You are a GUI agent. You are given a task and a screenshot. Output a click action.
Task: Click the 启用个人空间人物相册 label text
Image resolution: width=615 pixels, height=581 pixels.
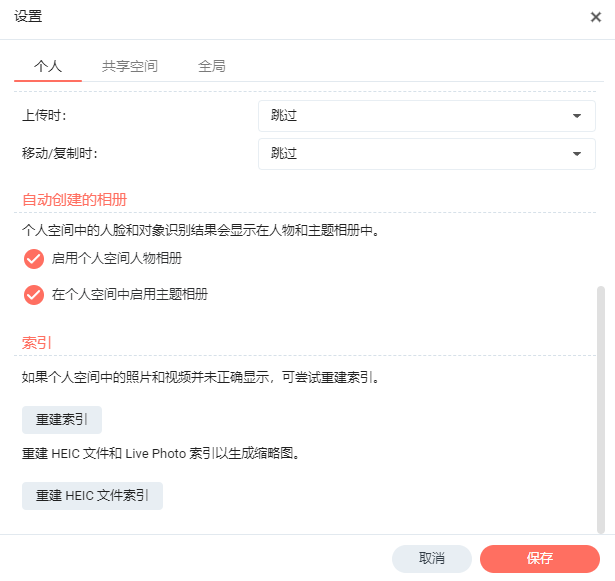pos(116,259)
